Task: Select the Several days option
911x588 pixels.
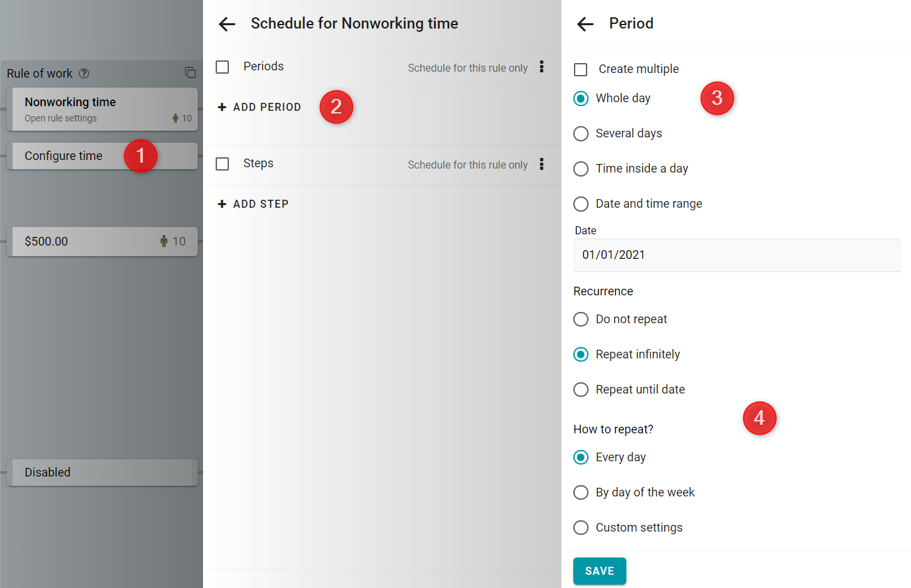Action: pos(581,133)
